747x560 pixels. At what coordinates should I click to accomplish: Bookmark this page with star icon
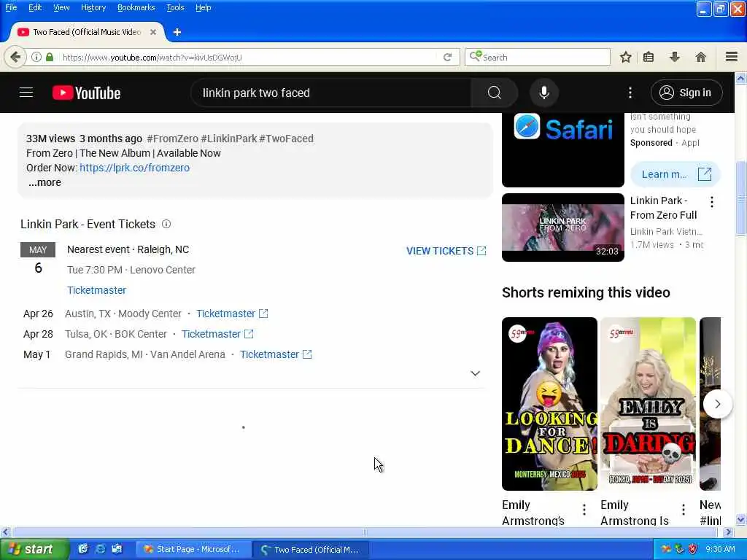[x=625, y=57]
